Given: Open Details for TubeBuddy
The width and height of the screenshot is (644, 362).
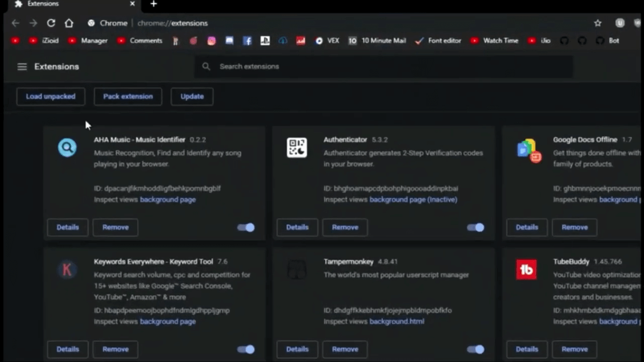Looking at the screenshot, I should point(527,349).
